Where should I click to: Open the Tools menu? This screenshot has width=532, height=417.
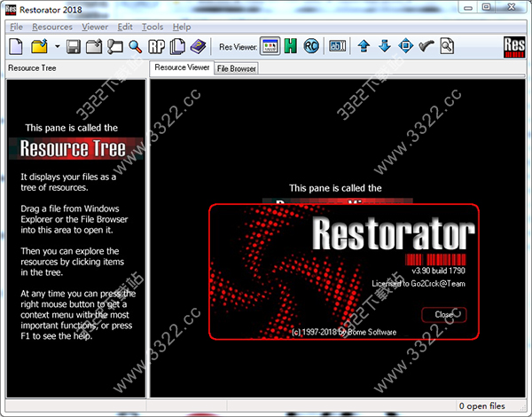(x=153, y=27)
